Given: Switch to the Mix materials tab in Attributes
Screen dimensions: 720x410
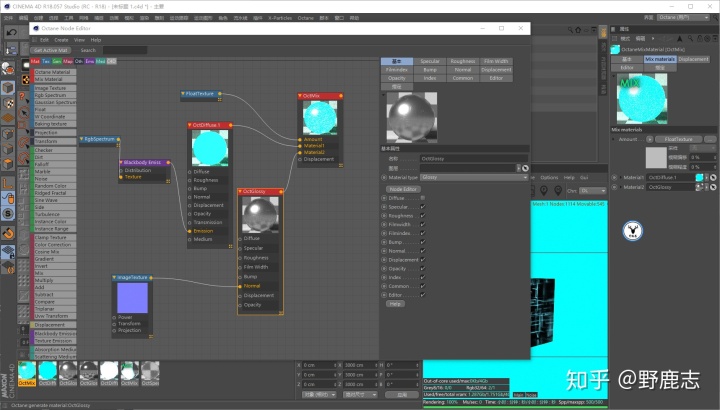Looking at the screenshot, I should (660, 59).
